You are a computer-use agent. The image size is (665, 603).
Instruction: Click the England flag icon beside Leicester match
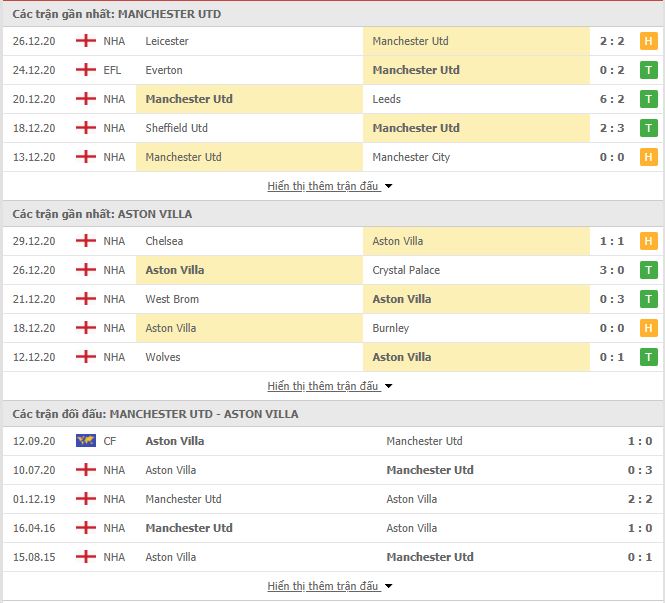[86, 41]
